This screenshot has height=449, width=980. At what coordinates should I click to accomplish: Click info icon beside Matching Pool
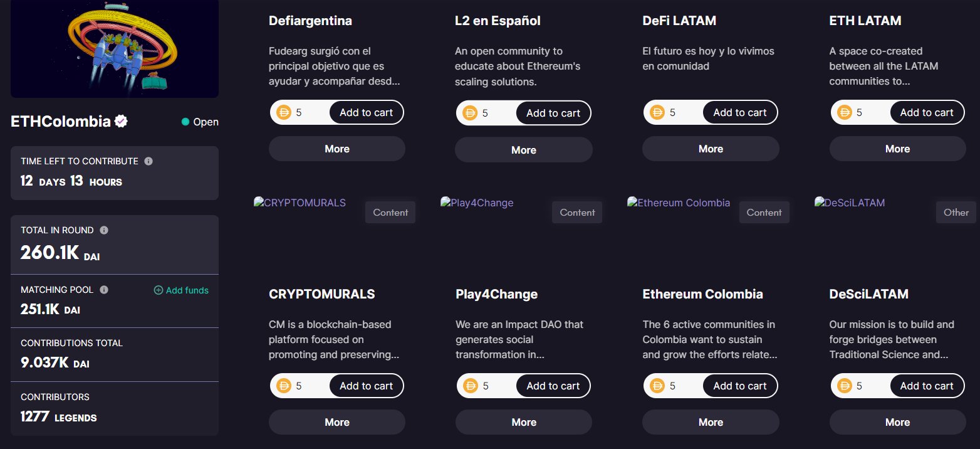[x=104, y=290]
